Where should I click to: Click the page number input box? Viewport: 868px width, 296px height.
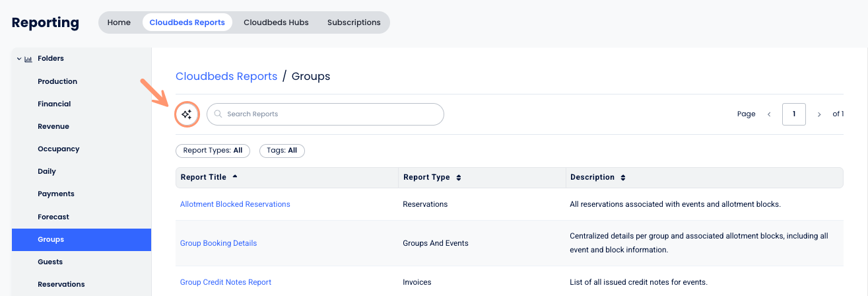point(794,114)
